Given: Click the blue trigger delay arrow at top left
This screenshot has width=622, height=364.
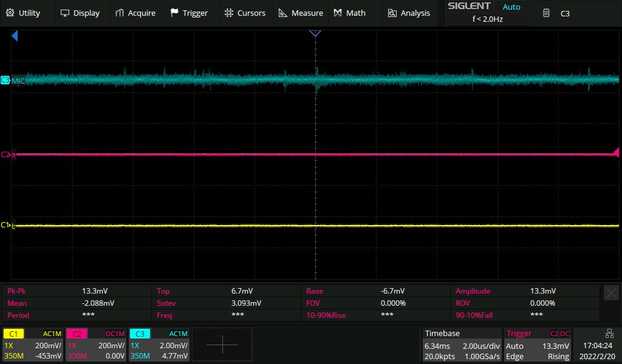Looking at the screenshot, I should click(15, 36).
